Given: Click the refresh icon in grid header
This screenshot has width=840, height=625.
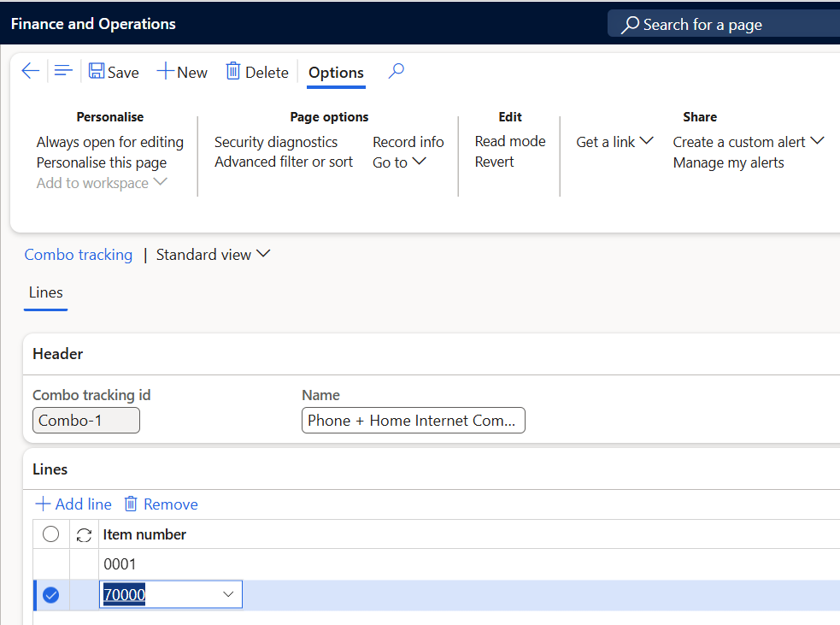Looking at the screenshot, I should (84, 534).
